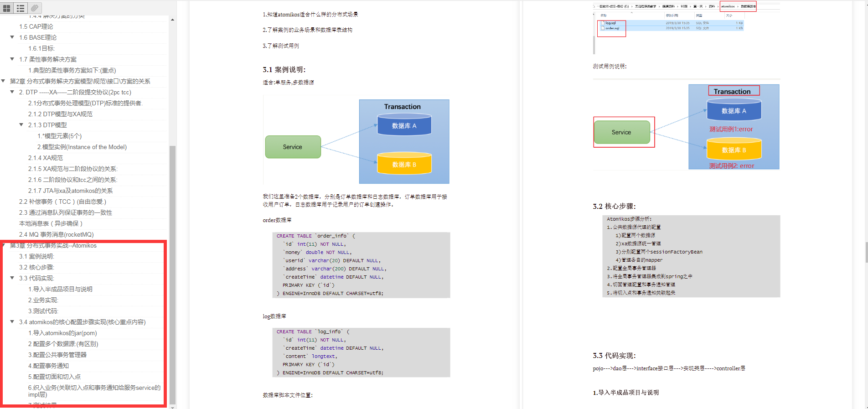Viewport: 868px width, 409px height.
Task: Click the document page scrollbar thumb
Action: 866,253
